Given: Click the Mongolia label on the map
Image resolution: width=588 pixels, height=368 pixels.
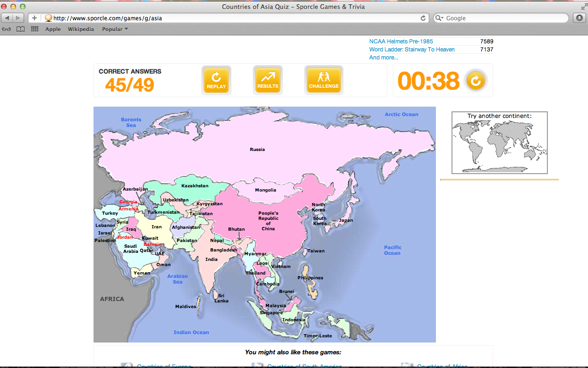Looking at the screenshot, I should (265, 190).
